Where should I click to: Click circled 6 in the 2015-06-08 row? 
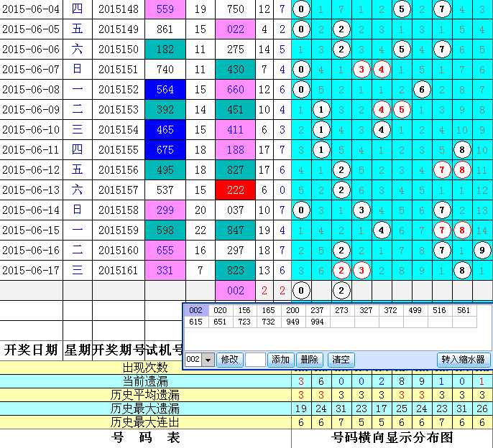[422, 90]
